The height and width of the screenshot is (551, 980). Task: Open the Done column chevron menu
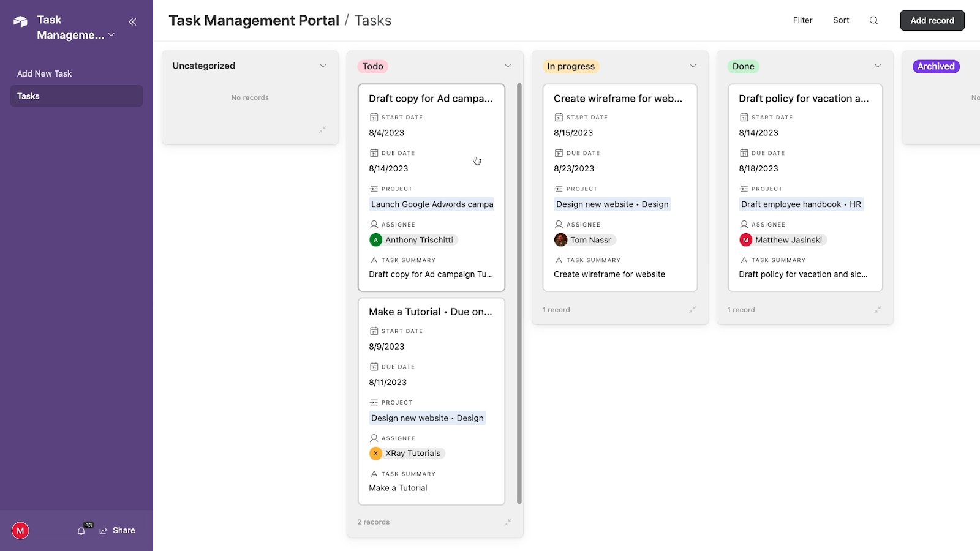click(x=878, y=66)
